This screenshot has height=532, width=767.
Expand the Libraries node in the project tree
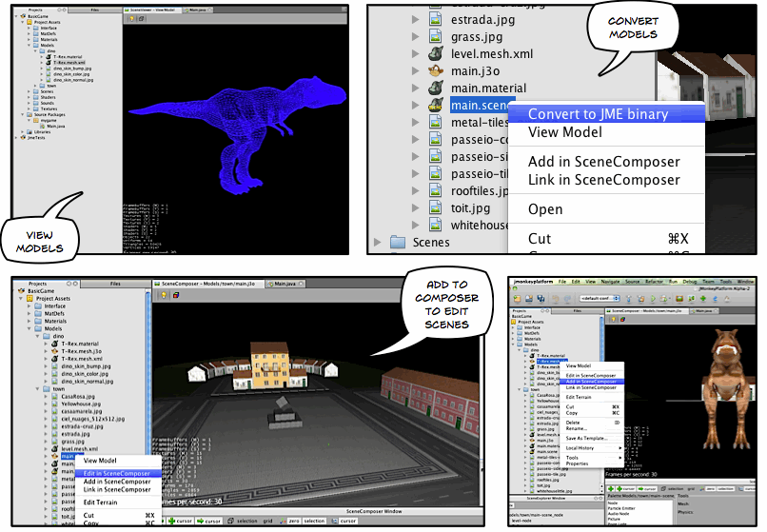coord(21,131)
